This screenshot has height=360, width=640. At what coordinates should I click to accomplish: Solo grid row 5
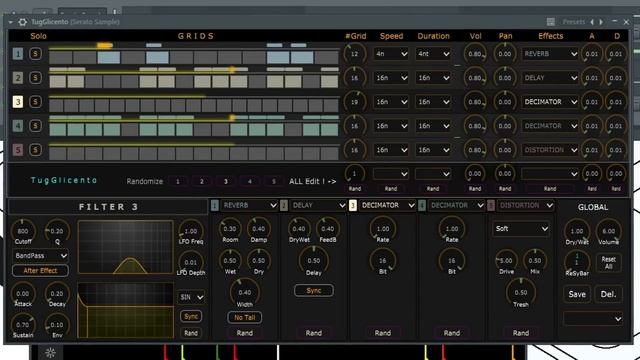[36, 150]
